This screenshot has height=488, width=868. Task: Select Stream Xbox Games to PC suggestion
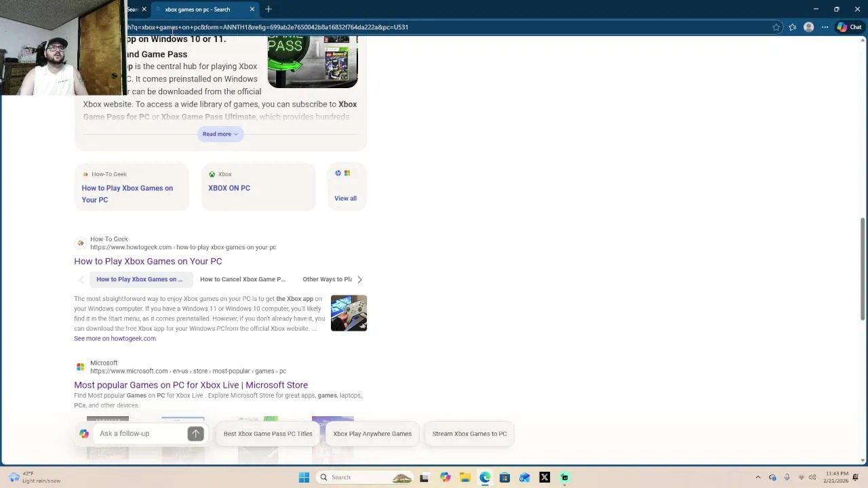pos(469,434)
